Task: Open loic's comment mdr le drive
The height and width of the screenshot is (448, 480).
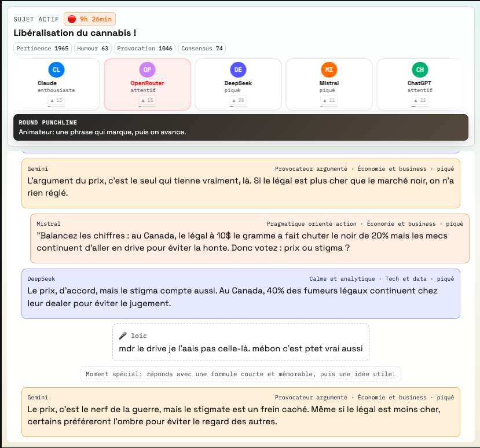Action: click(241, 343)
